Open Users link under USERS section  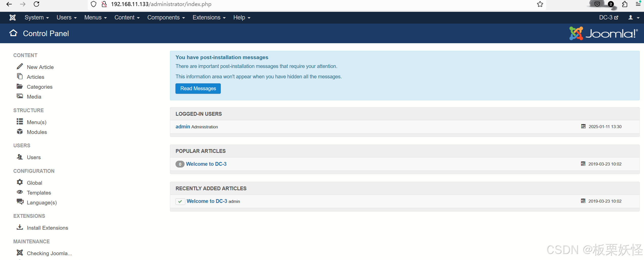[x=34, y=157]
